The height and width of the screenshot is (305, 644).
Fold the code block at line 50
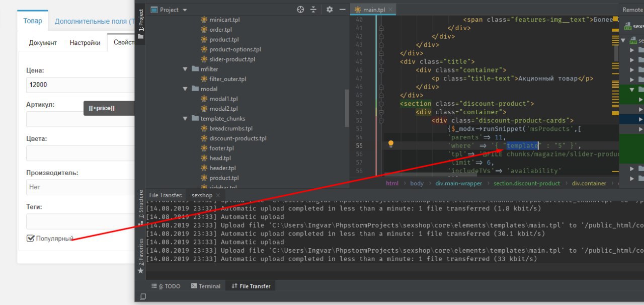(x=381, y=104)
